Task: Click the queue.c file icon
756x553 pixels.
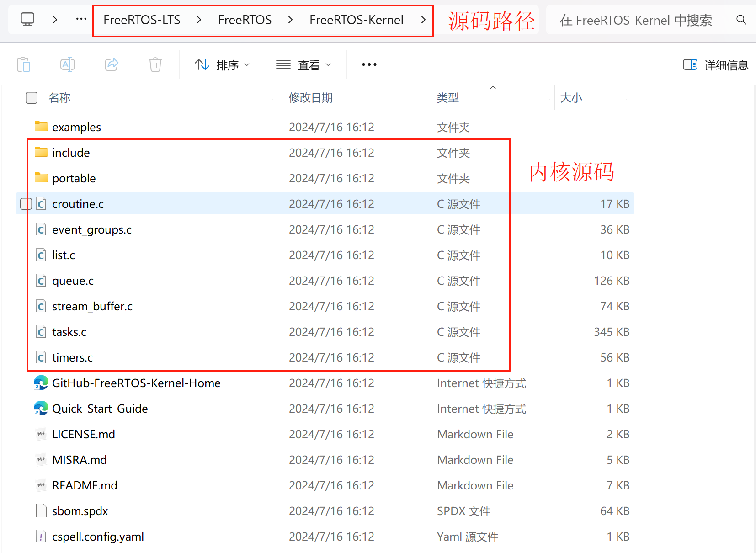Action: (x=41, y=280)
